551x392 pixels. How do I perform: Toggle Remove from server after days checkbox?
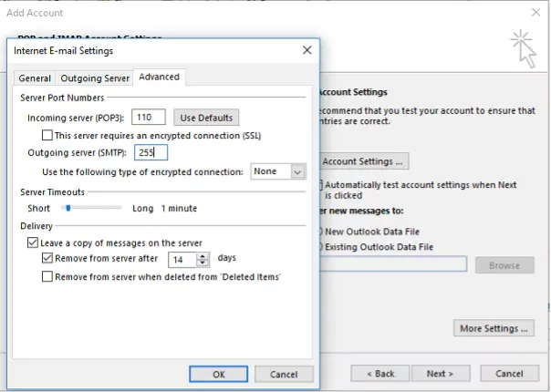click(x=47, y=258)
